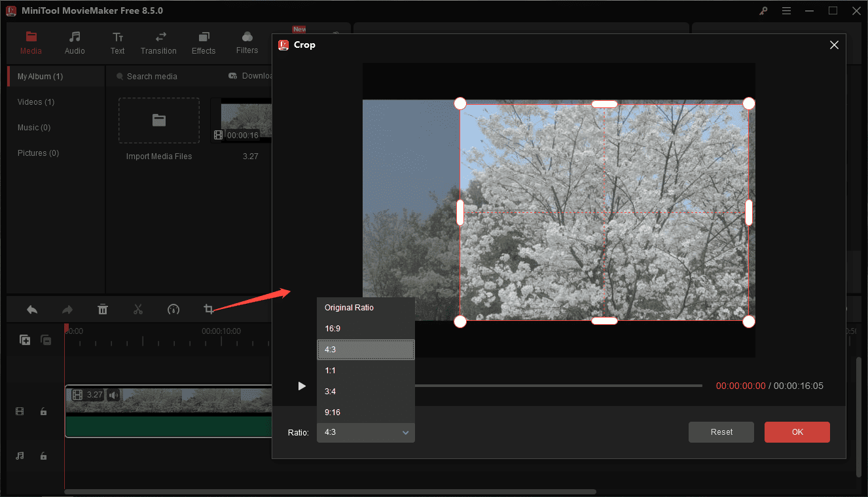This screenshot has height=497, width=868.
Task: Open the playback Speed control icon
Action: (173, 309)
